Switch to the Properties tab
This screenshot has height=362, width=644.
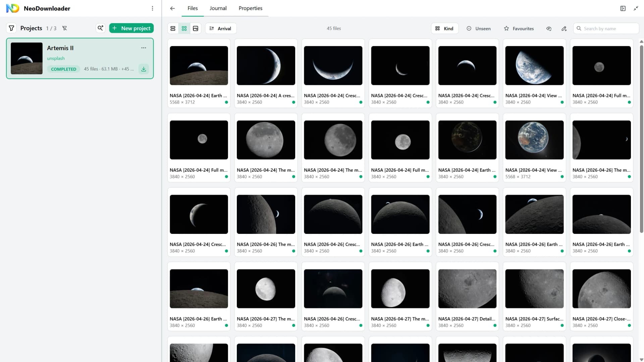[251, 8]
